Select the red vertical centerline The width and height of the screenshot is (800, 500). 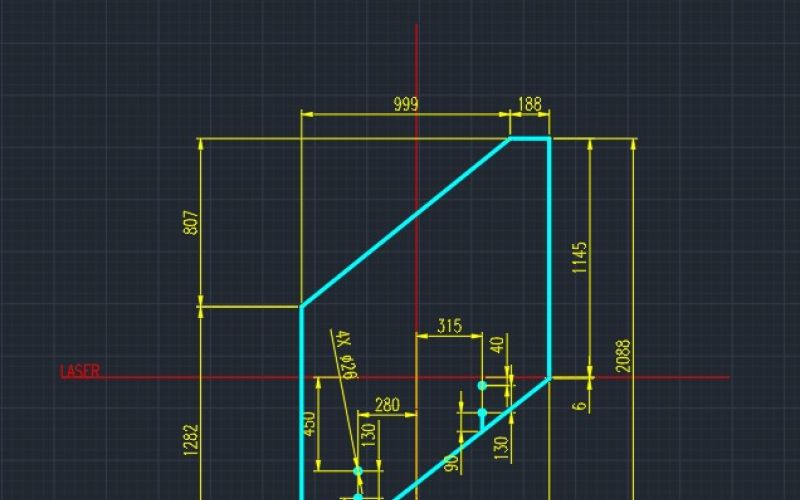pos(416,200)
